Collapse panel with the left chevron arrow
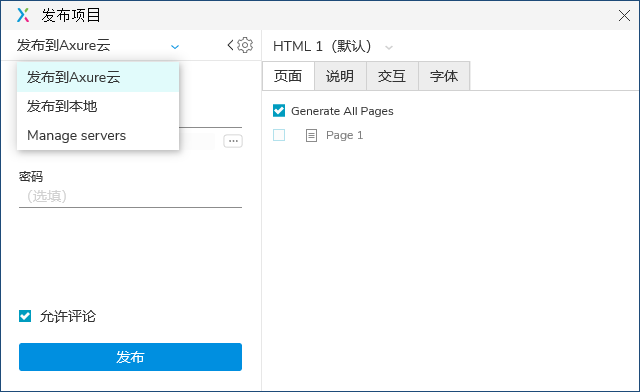This screenshot has height=392, width=640. pos(231,45)
